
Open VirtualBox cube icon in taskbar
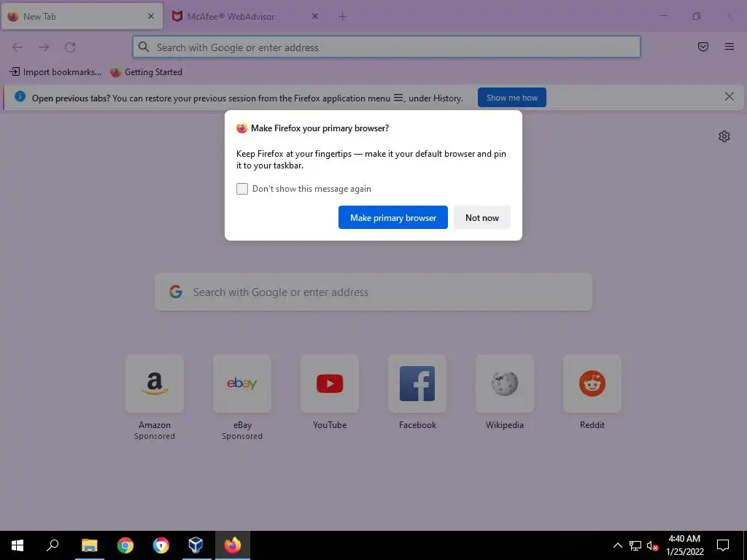(x=196, y=545)
